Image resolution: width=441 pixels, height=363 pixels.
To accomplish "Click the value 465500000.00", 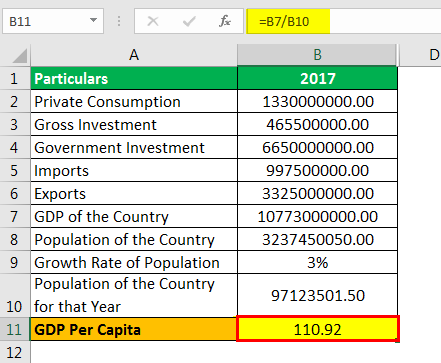I will [x=317, y=124].
